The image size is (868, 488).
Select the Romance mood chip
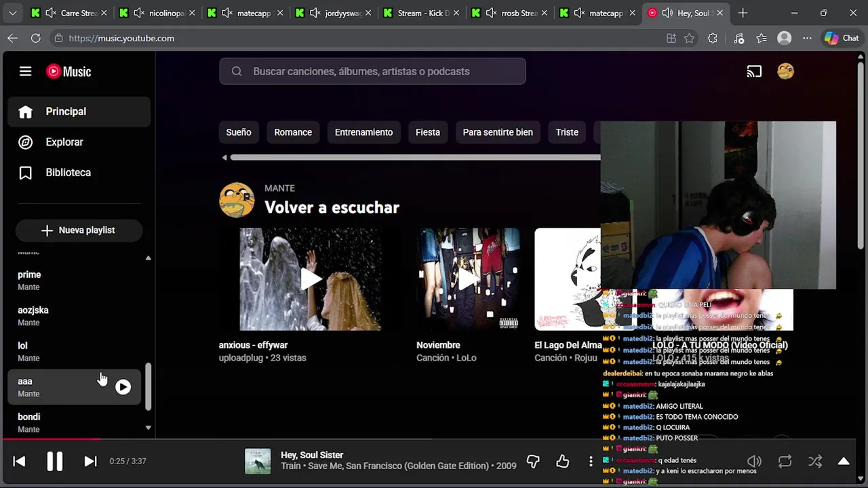(x=293, y=132)
